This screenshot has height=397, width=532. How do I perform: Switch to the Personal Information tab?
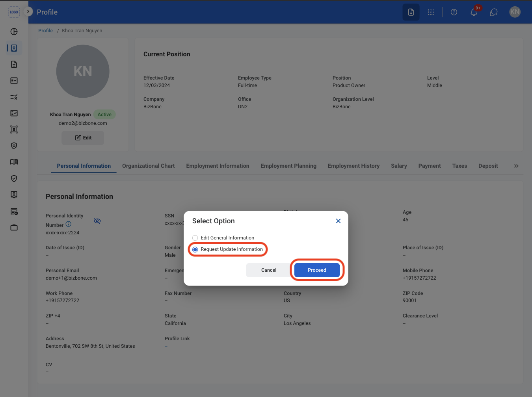click(84, 166)
